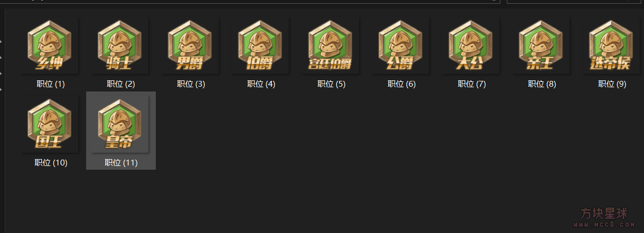
Task: Select the 乡绅 badge thumbnail
Action: click(50, 46)
